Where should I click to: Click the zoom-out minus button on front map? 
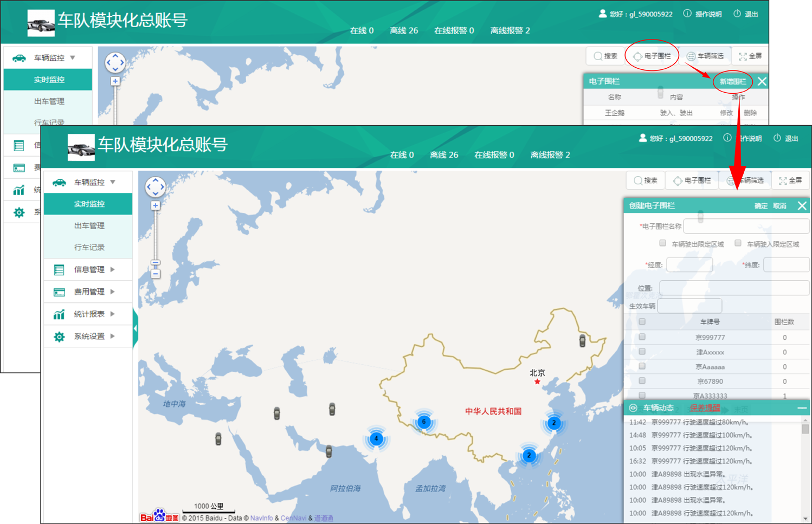156,274
